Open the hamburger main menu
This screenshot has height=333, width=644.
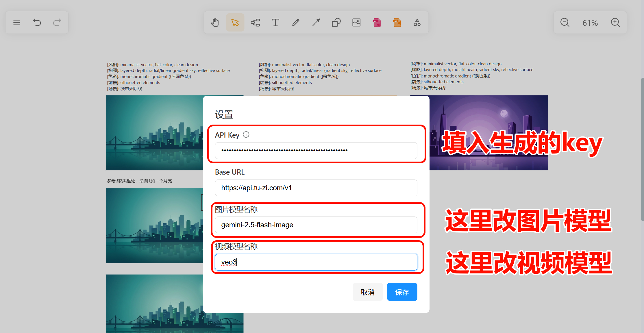click(x=17, y=23)
